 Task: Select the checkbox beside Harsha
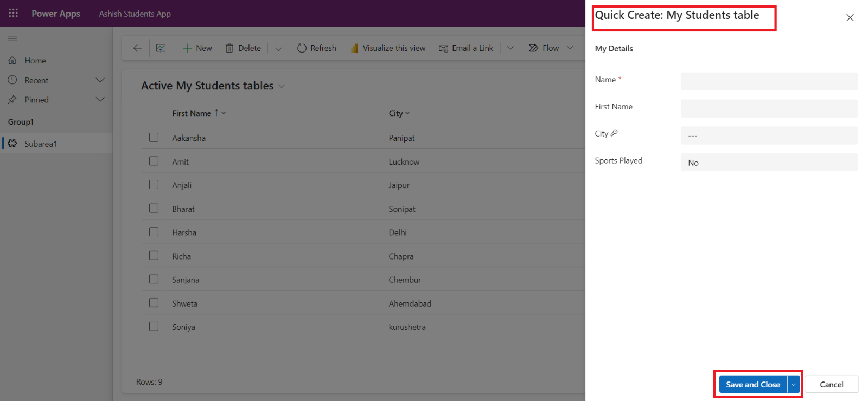click(154, 232)
